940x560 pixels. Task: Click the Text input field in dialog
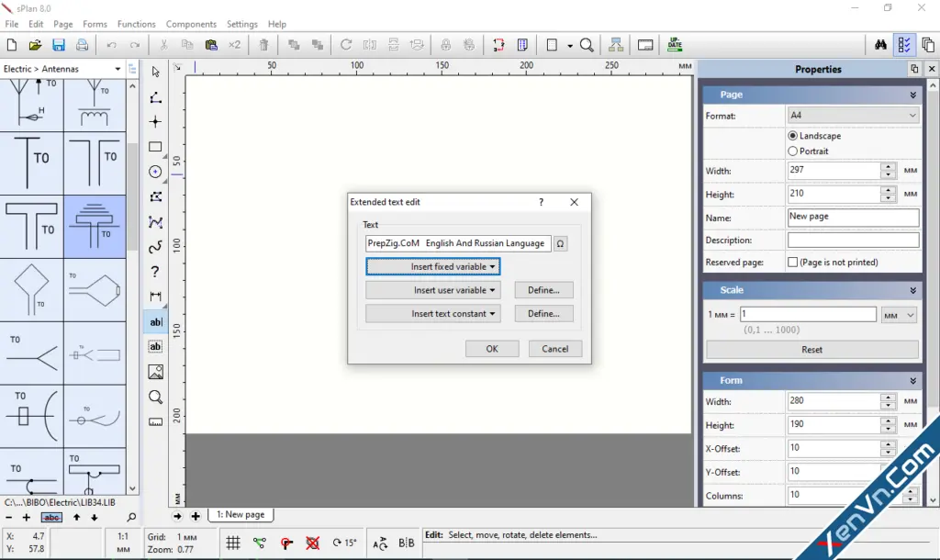(x=458, y=243)
